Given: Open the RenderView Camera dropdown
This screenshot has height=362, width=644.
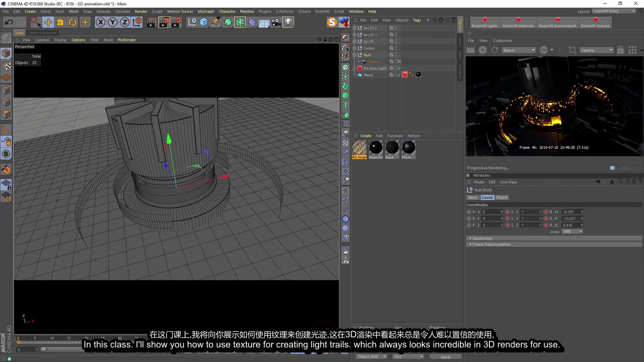Looking at the screenshot, I should point(597,50).
